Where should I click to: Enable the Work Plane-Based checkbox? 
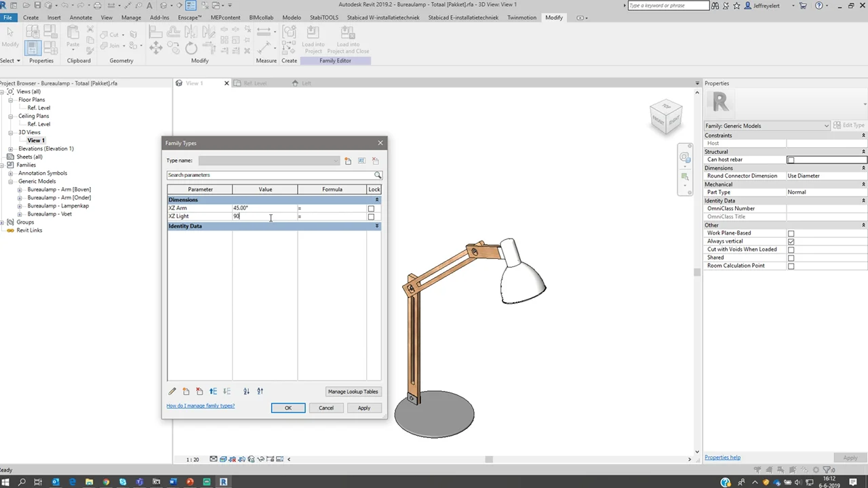click(791, 233)
